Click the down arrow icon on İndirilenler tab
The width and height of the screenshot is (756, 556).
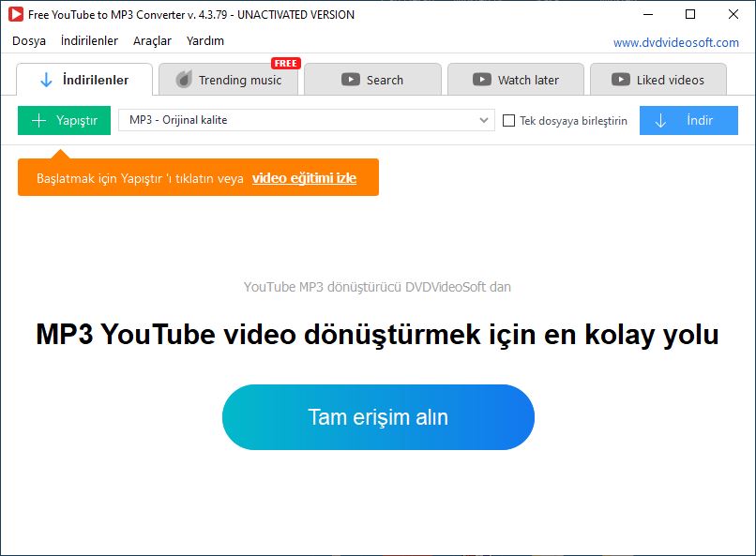point(46,80)
